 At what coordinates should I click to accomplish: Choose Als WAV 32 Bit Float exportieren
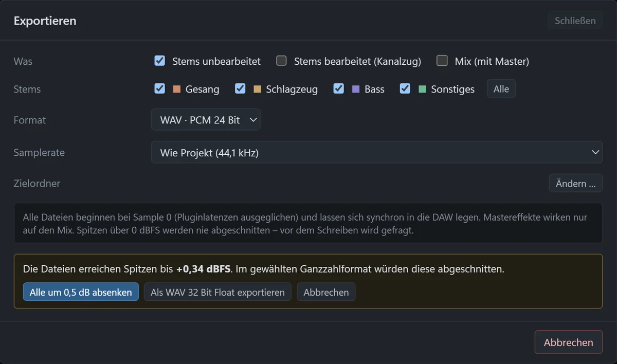point(217,292)
